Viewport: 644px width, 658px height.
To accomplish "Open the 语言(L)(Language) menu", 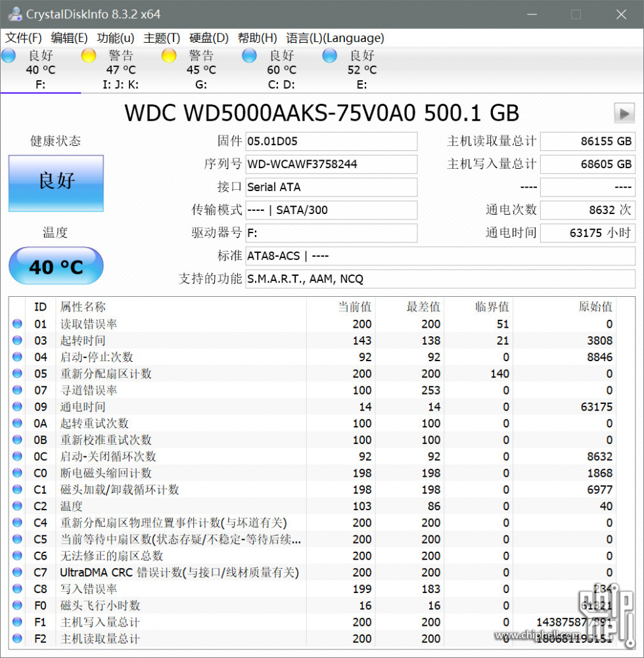I will pos(335,38).
